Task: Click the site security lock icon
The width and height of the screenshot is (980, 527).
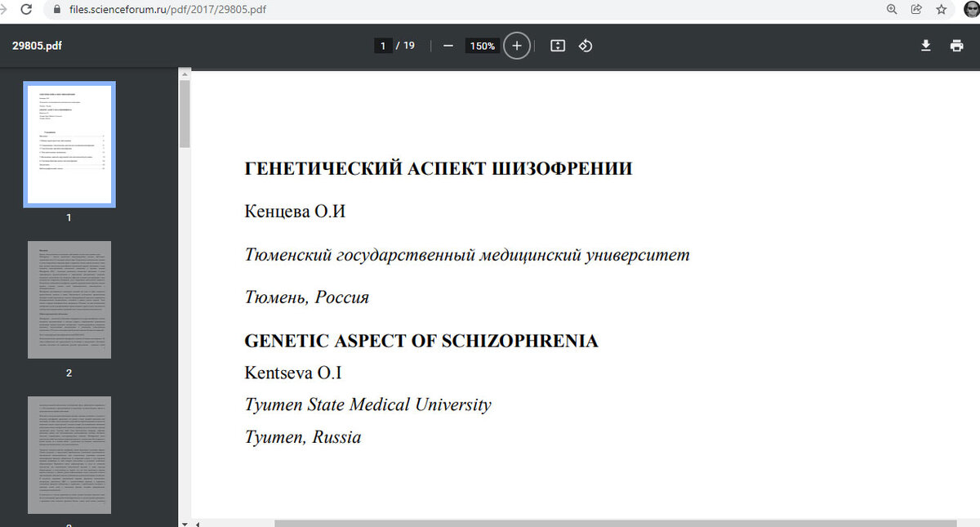Action: (x=56, y=10)
